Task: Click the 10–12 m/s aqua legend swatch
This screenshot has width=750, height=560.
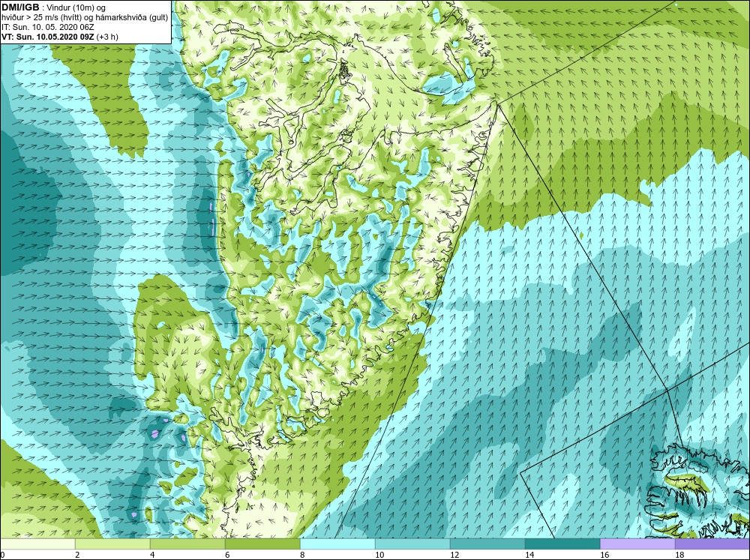Action: [412, 544]
